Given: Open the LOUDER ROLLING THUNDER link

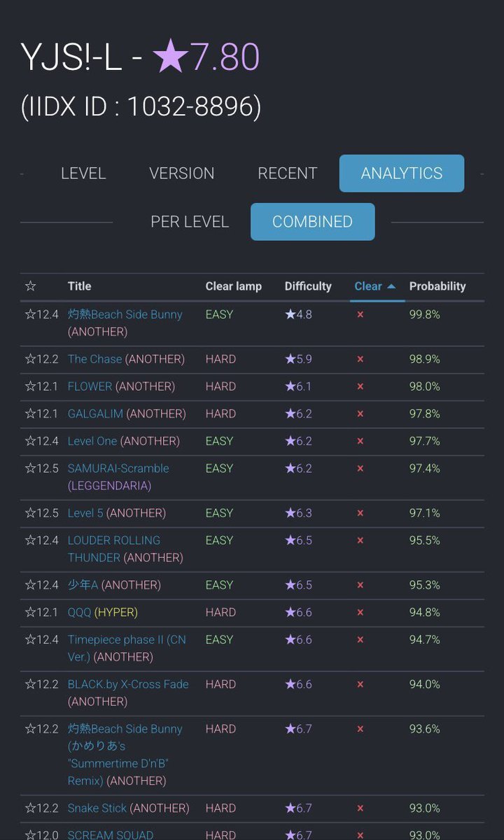Looking at the screenshot, I should click(114, 540).
